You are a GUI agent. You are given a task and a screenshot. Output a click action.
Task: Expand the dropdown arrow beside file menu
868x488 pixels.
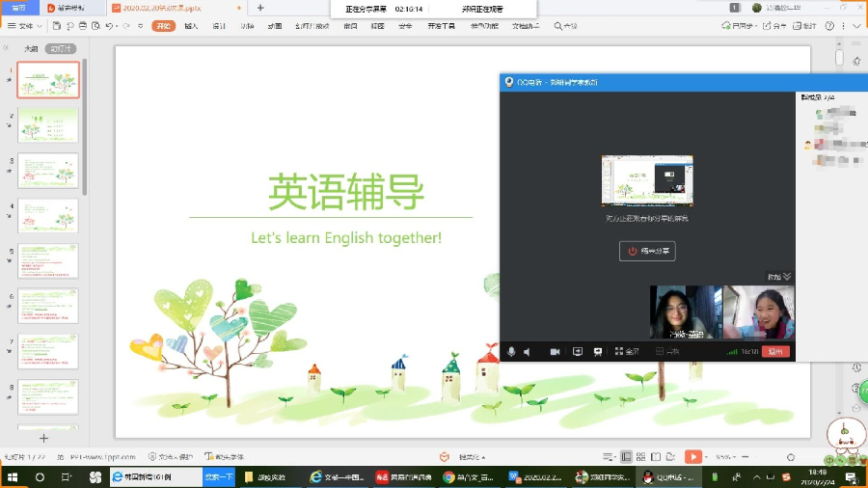40,26
